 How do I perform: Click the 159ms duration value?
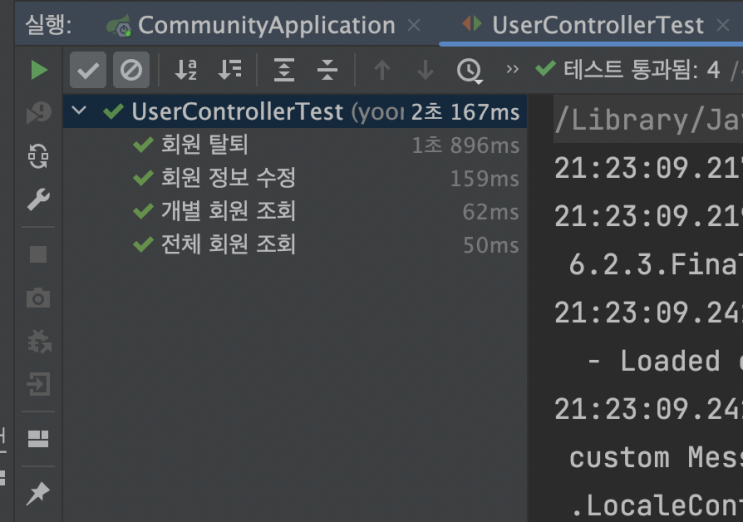(484, 179)
